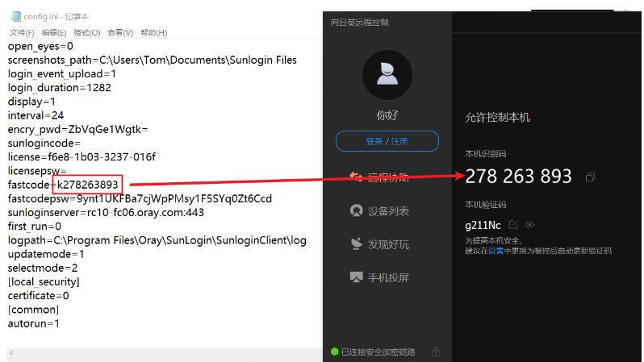Click left arrow of horizontal scrollbar
This screenshot has height=362, width=644.
click(11, 353)
